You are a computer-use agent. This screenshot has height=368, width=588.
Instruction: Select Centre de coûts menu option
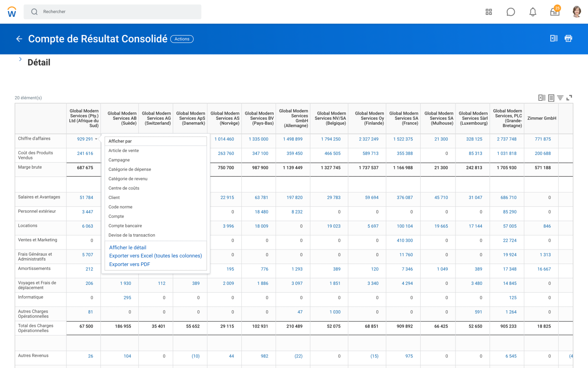click(124, 188)
